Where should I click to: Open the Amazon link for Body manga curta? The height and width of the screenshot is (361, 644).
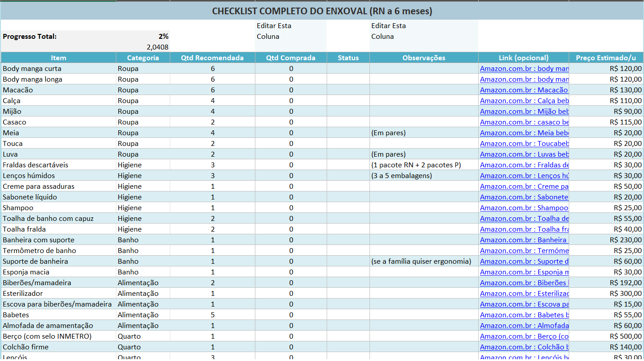517,68
